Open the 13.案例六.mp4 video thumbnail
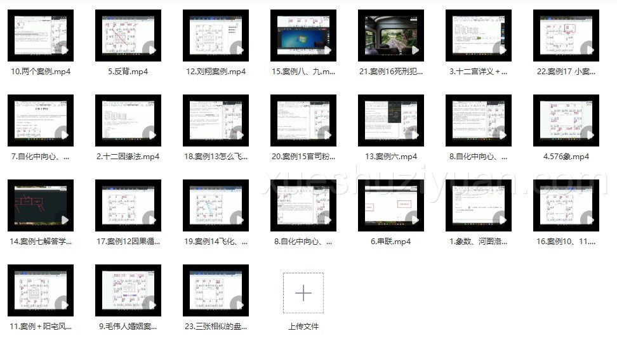Image resolution: width=617 pixels, height=364 pixels. [x=391, y=120]
